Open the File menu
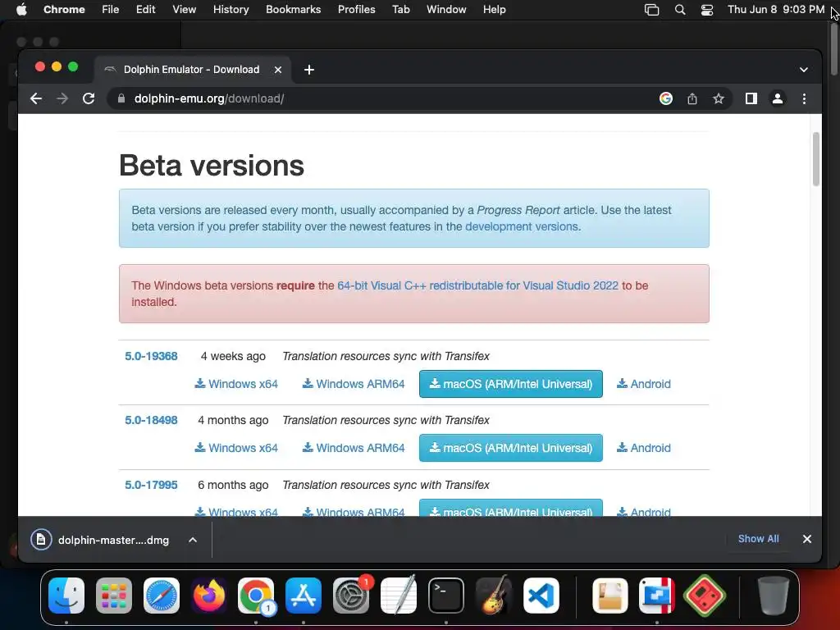 tap(111, 10)
